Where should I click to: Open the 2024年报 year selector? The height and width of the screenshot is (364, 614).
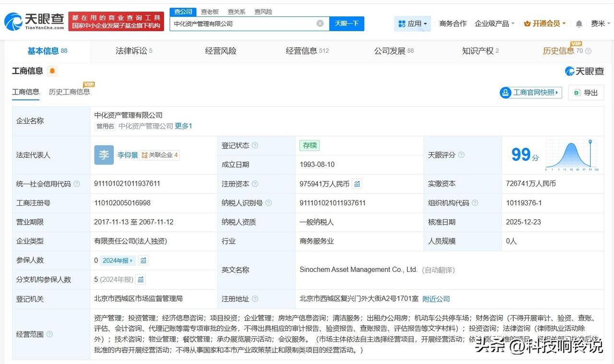coord(118,260)
